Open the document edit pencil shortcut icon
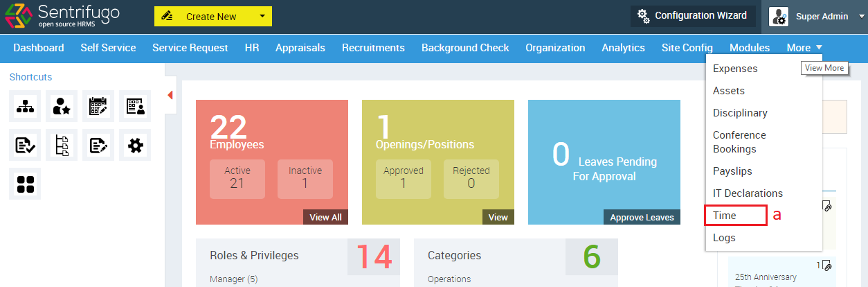 click(98, 144)
